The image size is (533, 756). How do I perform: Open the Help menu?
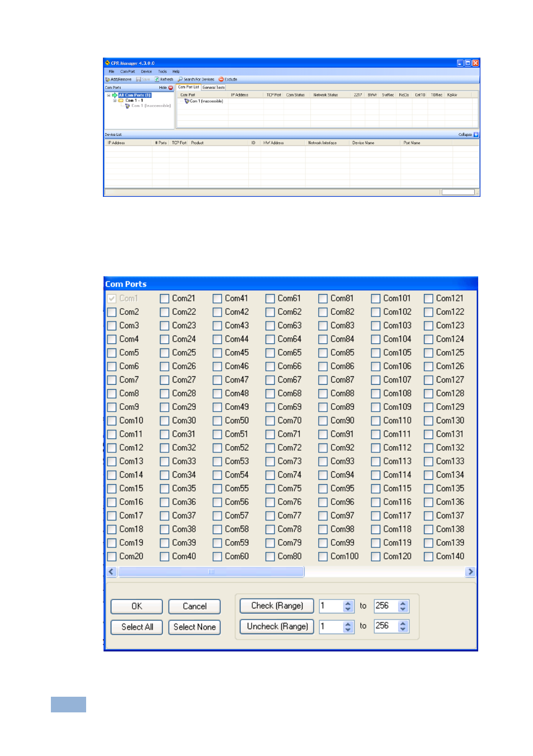(176, 72)
